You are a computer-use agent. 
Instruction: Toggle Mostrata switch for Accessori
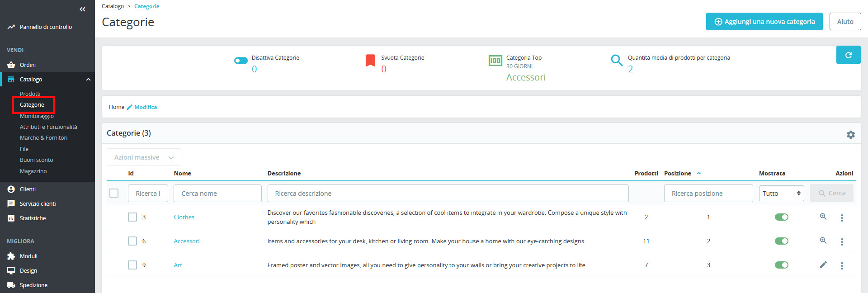(782, 241)
